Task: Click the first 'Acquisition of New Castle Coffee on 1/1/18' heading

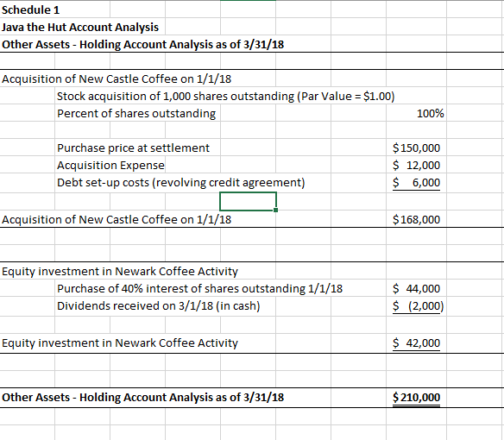Action: pos(117,79)
